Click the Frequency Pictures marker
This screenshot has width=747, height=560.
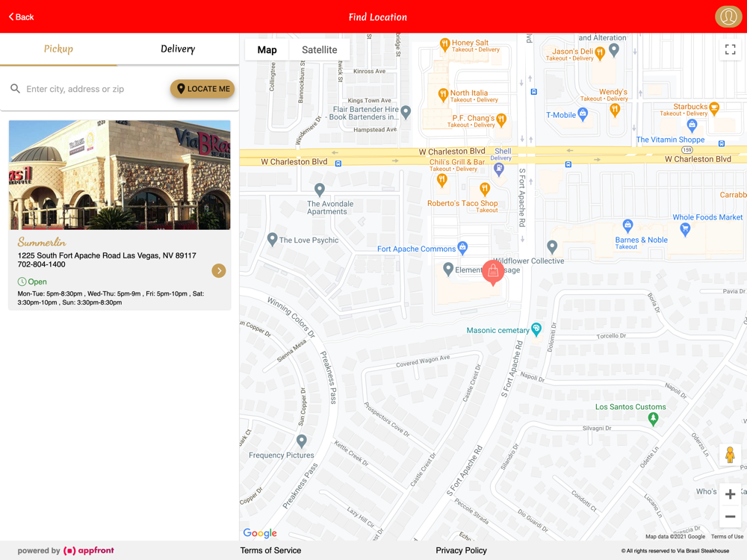click(302, 441)
